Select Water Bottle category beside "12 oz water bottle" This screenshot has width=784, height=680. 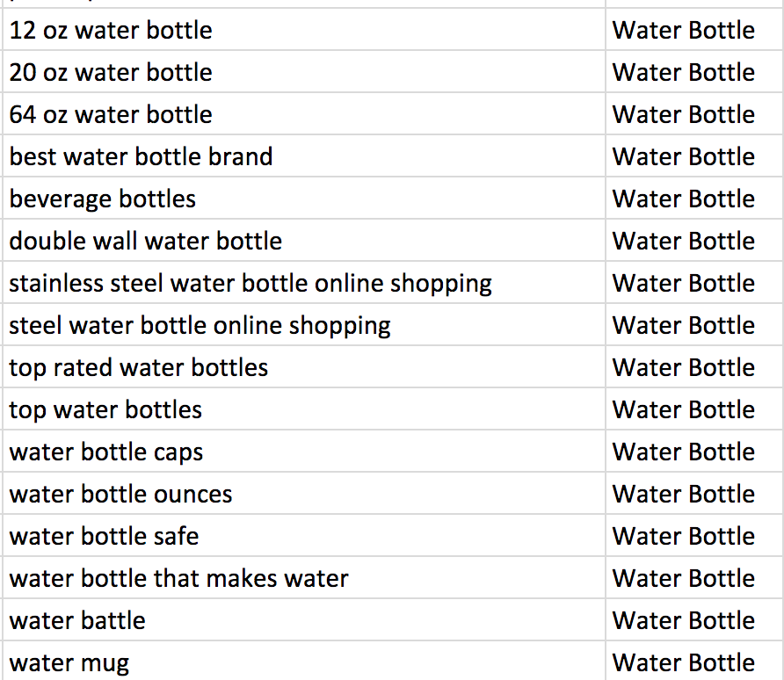(683, 31)
